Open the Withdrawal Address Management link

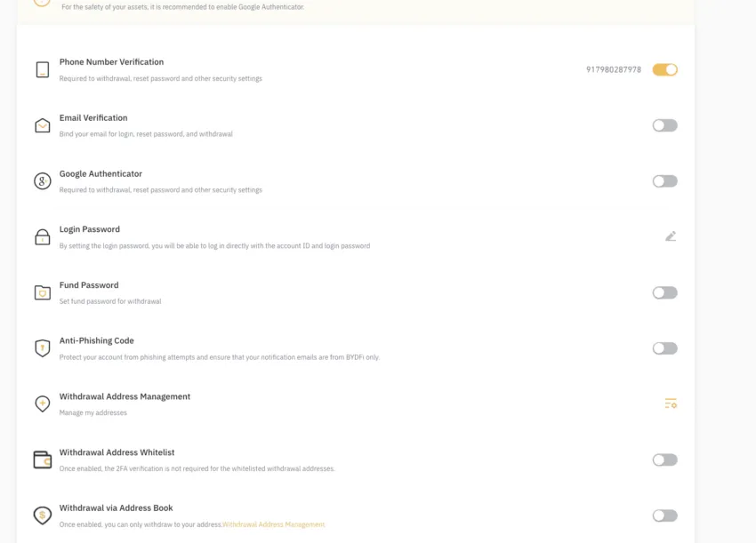[x=274, y=524]
